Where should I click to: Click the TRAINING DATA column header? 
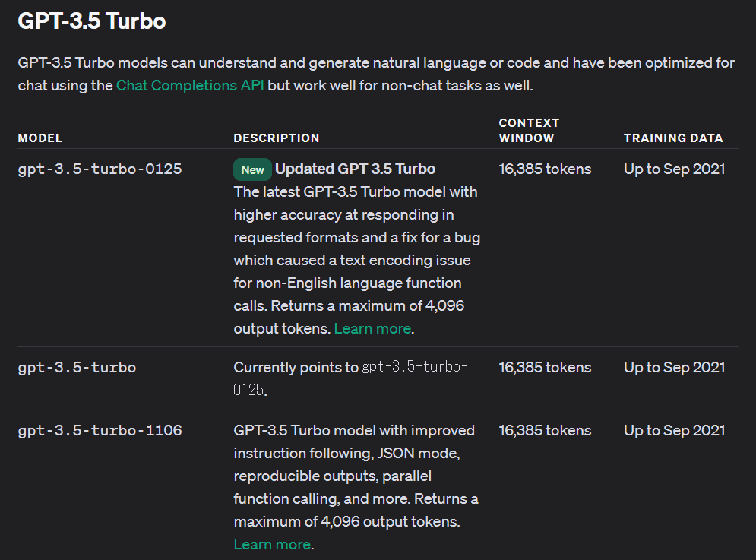click(x=673, y=138)
